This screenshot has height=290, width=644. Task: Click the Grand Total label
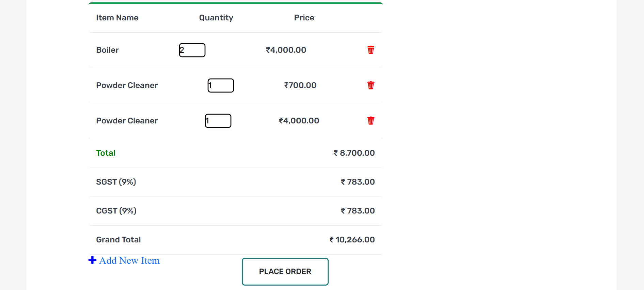tap(118, 240)
